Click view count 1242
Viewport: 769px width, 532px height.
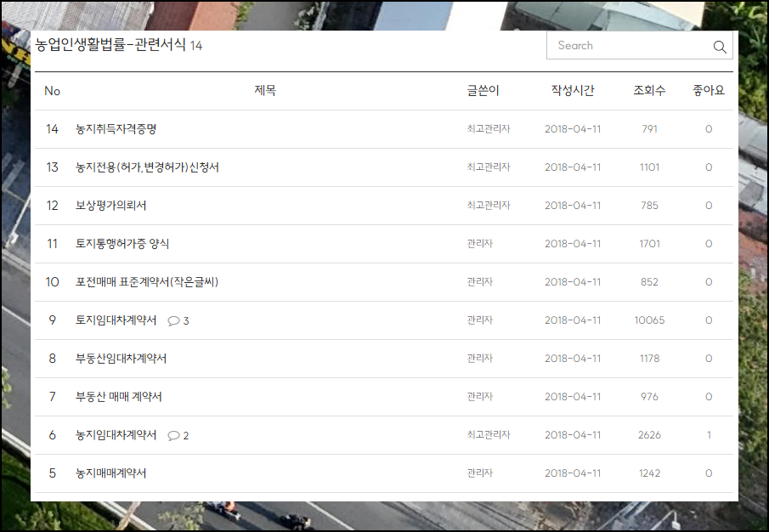649,473
